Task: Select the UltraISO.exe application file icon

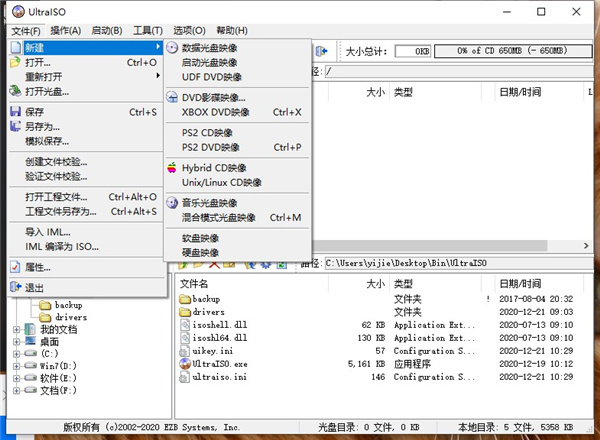Action: coord(184,364)
